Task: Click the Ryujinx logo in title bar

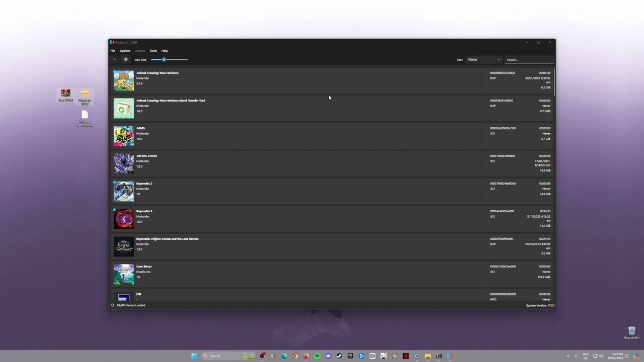Action: pos(112,42)
